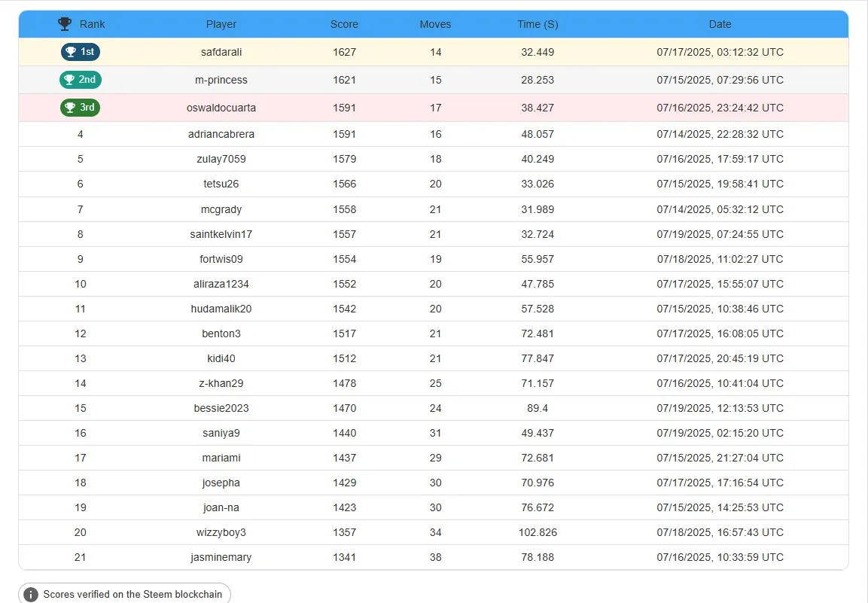Select player name saintkelvin17

pyautogui.click(x=221, y=234)
